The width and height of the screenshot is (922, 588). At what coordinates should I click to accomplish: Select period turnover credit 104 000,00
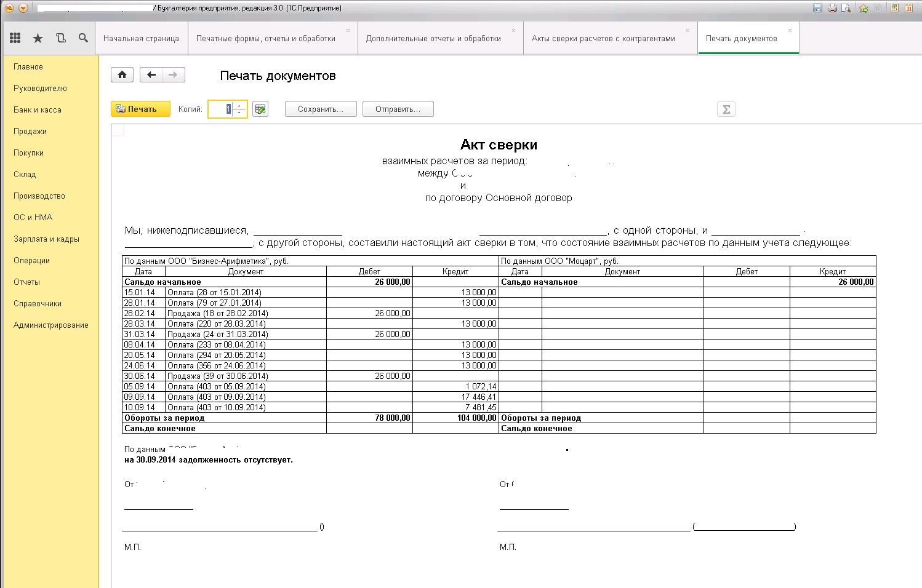[x=455, y=418]
